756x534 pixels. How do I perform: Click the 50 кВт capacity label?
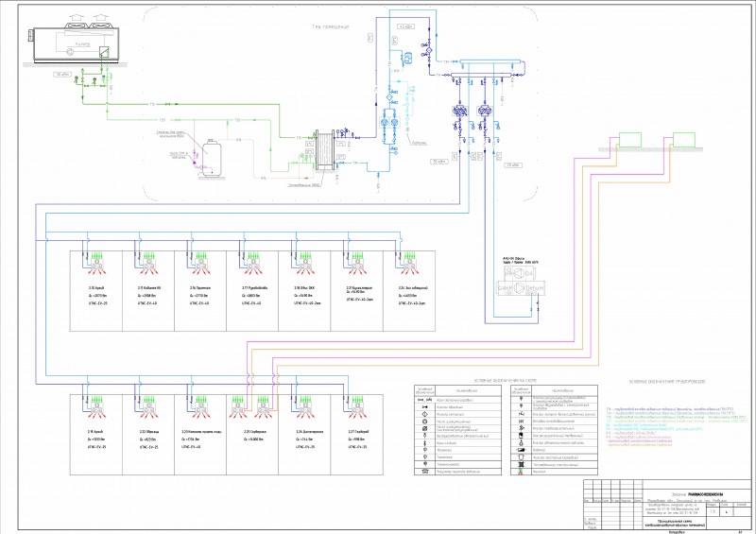click(63, 75)
